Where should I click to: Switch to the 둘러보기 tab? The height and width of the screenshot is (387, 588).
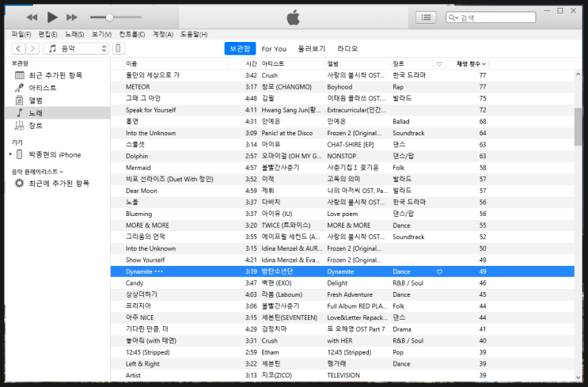click(x=312, y=49)
